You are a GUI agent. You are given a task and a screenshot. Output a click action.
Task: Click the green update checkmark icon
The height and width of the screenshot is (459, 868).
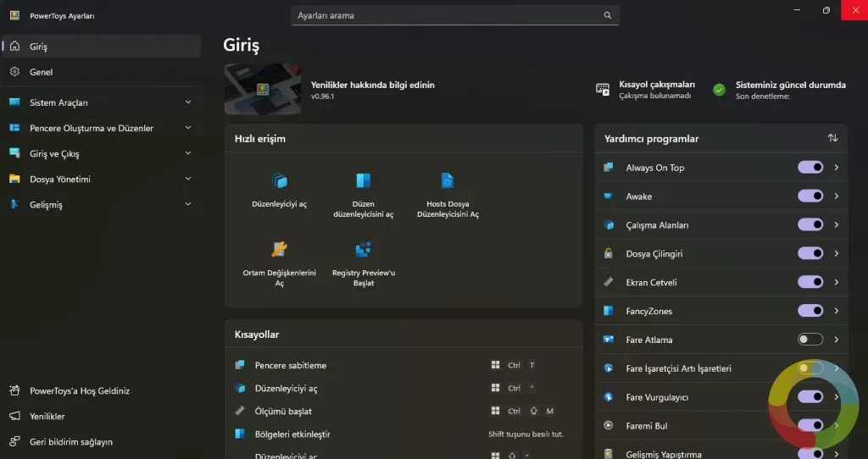tap(719, 90)
